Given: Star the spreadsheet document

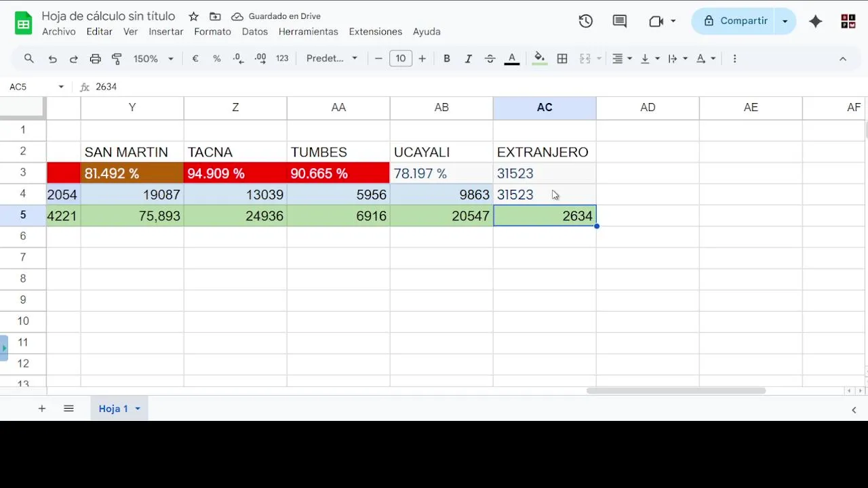Looking at the screenshot, I should click(x=193, y=16).
